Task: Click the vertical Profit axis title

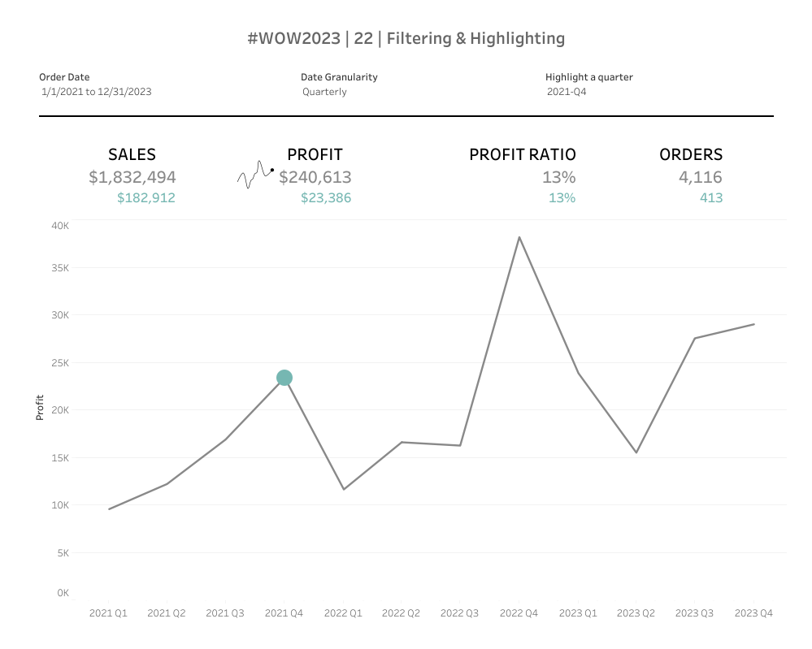Action: (40, 408)
